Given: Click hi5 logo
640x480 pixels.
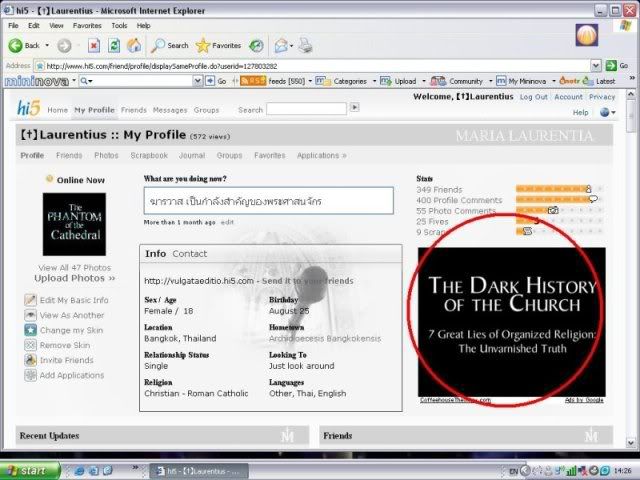Looking at the screenshot, I should (28, 108).
